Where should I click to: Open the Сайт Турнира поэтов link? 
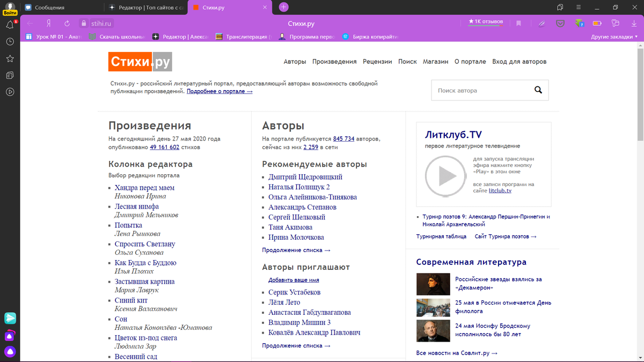point(506,237)
